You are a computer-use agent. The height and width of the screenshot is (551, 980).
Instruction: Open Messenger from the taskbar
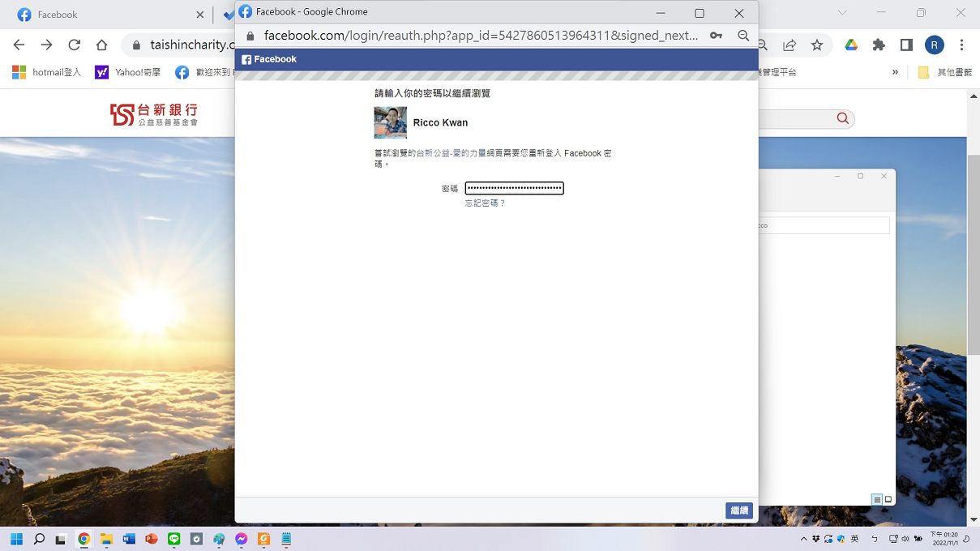click(x=241, y=539)
